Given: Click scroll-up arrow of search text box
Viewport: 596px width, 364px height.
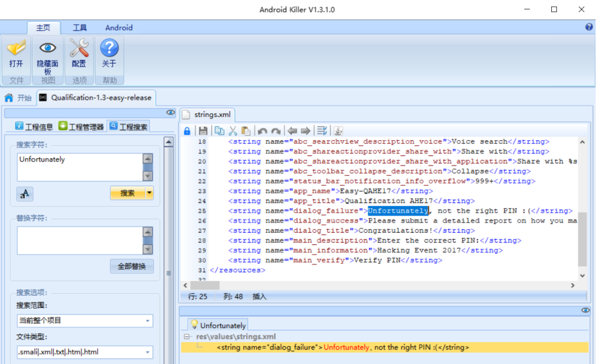Looking at the screenshot, I should pos(147,158).
